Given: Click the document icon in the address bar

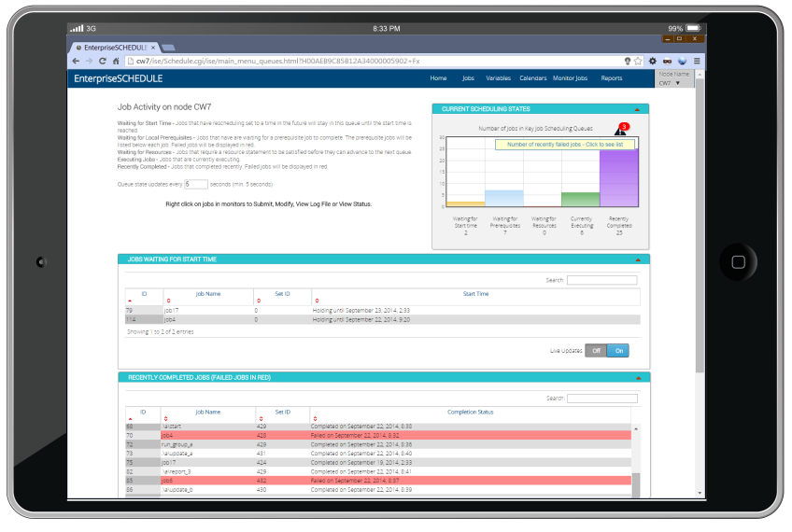Looking at the screenshot, I should pyautogui.click(x=131, y=61).
